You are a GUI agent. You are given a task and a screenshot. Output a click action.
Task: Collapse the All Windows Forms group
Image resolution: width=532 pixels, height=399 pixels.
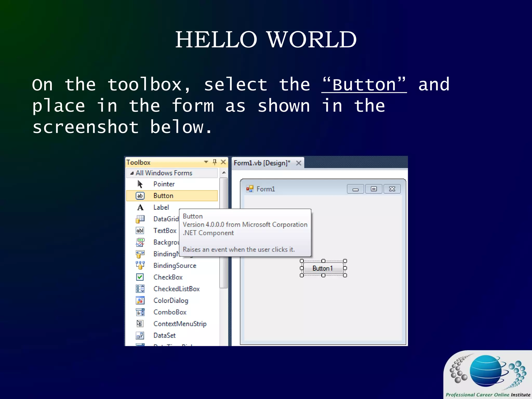[132, 173]
